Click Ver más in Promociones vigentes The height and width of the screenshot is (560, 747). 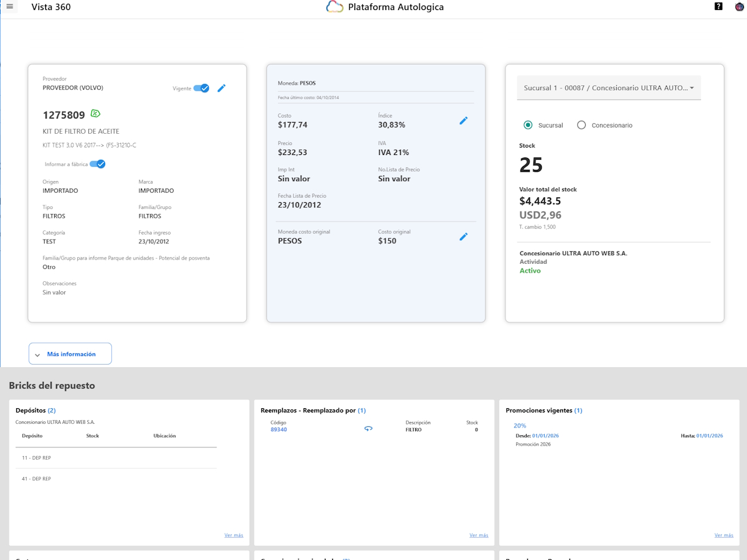(x=724, y=535)
